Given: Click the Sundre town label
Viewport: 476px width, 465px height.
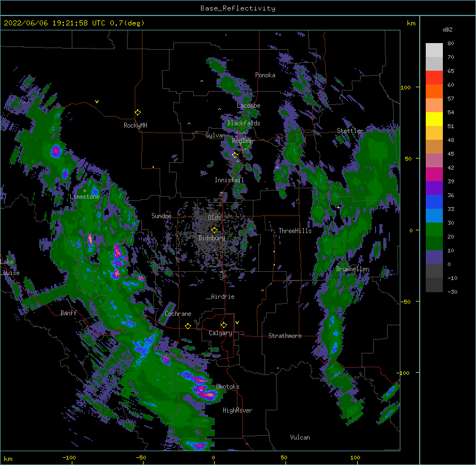Looking at the screenshot, I should coord(161,216).
